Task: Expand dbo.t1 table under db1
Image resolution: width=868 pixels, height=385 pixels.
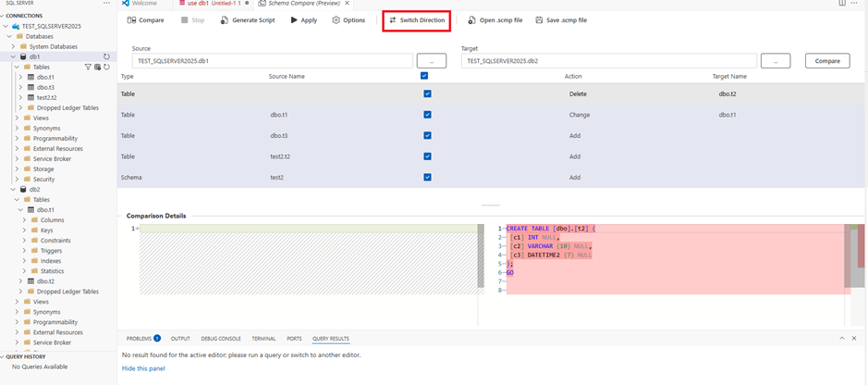Action: 21,77
